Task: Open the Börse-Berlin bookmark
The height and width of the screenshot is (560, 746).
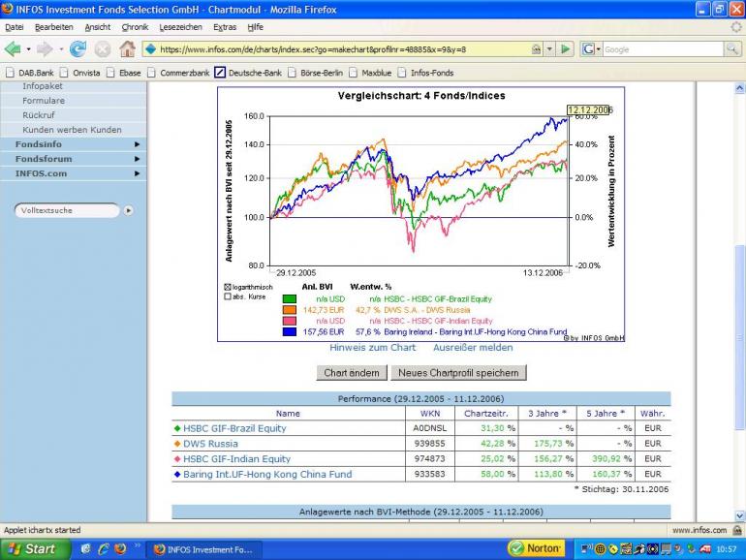Action: [x=315, y=73]
